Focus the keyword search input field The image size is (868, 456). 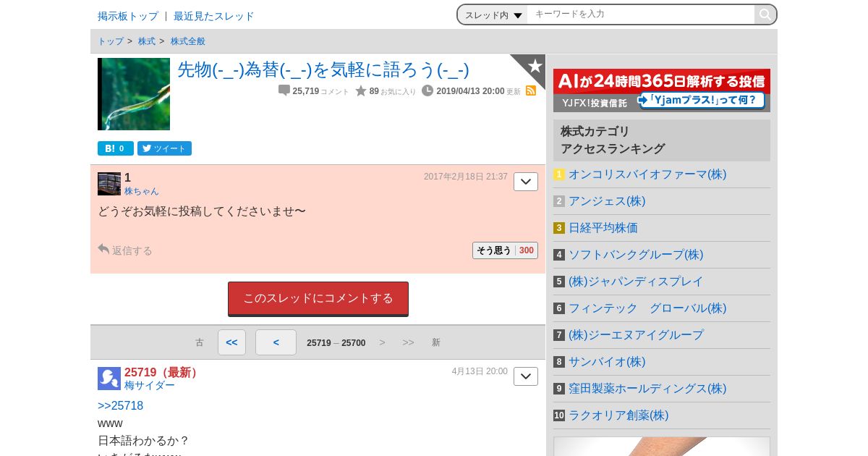641,14
